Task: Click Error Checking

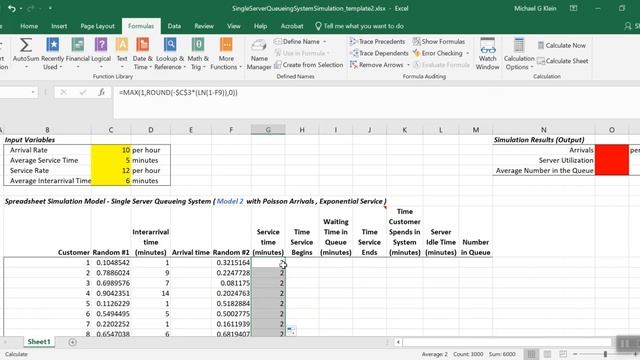Action: [438, 53]
